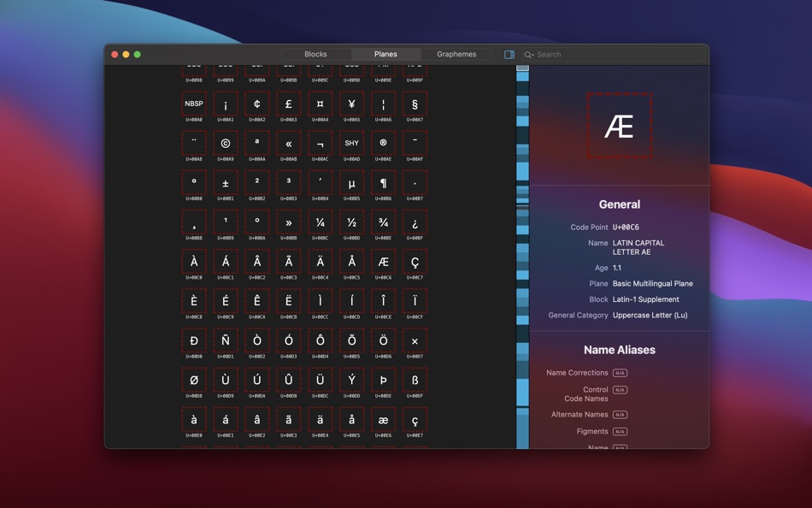Screen dimensions: 812x508
Task: Pick the cent sign ¢ cell
Action: (257, 103)
